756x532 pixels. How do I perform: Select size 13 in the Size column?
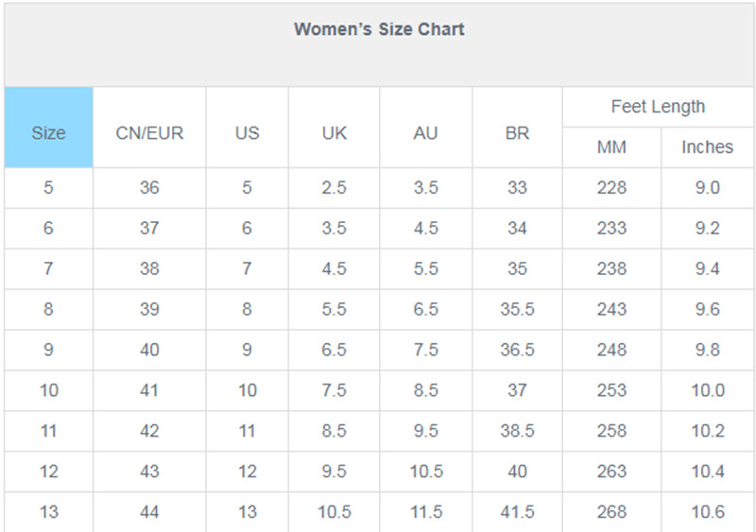pos(49,512)
